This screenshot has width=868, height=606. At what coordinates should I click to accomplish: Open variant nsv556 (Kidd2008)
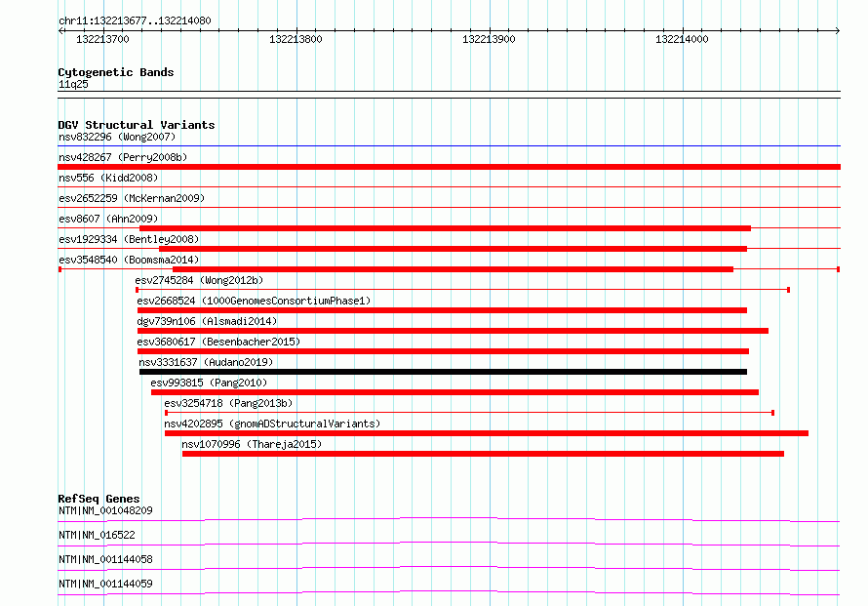(x=108, y=178)
